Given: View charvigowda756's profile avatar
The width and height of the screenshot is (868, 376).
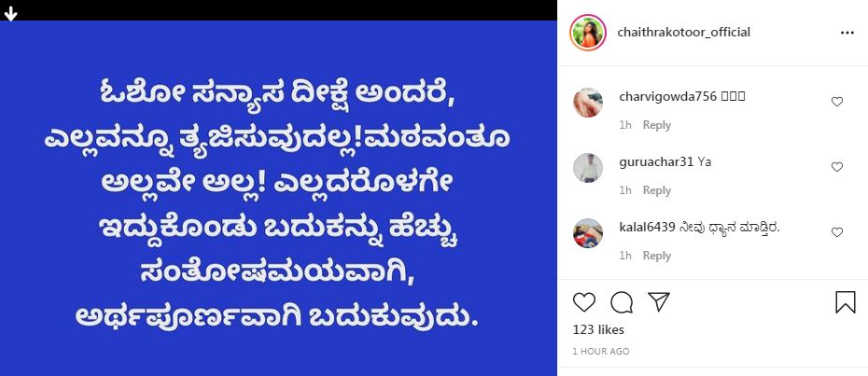Looking at the screenshot, I should point(588,103).
